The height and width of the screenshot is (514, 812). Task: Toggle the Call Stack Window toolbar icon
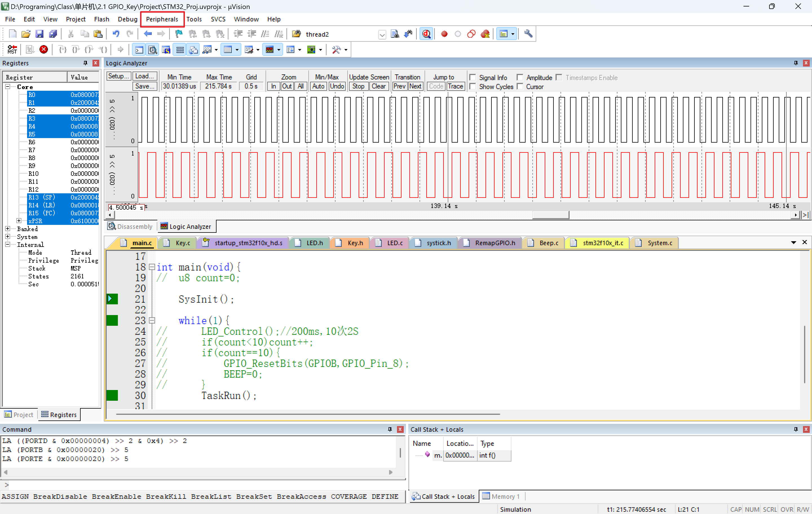point(193,50)
